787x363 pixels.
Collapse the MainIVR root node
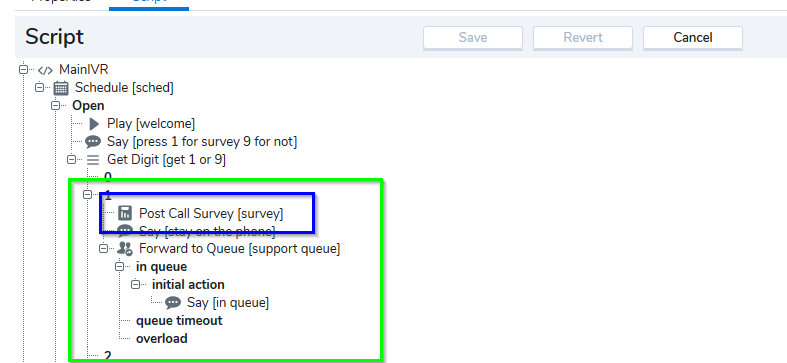coord(23,69)
